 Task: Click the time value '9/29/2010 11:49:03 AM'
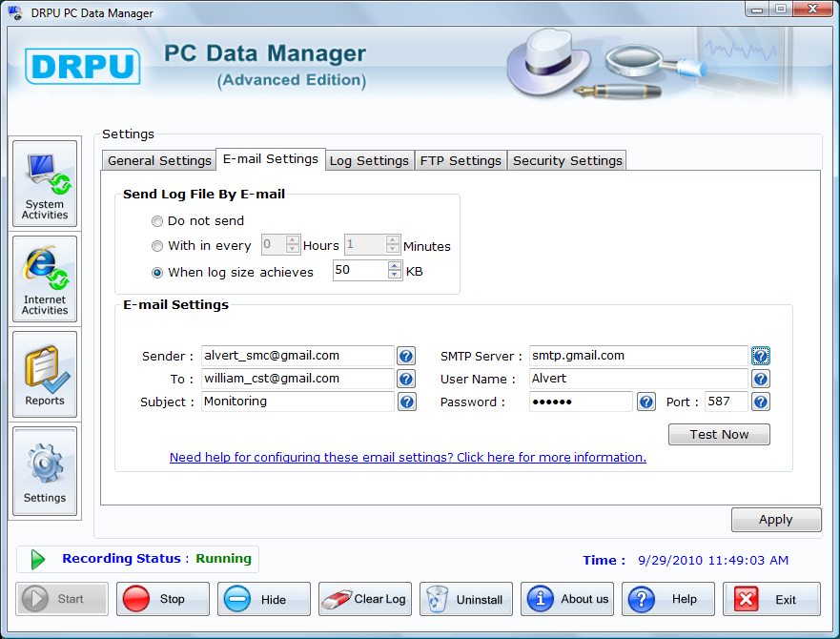[713, 560]
